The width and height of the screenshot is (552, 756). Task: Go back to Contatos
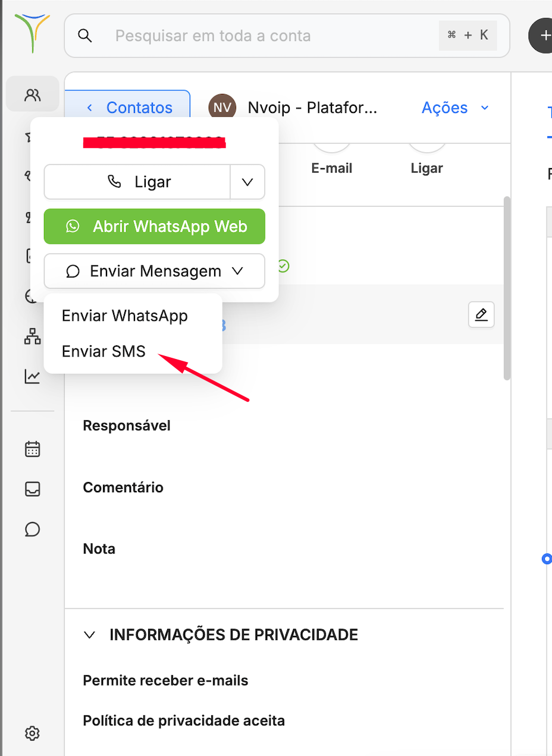point(130,108)
